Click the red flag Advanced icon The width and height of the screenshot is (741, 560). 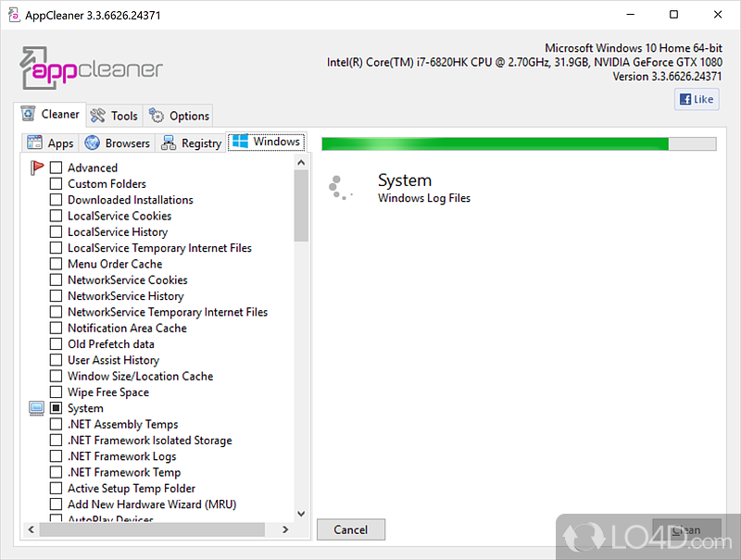click(37, 168)
